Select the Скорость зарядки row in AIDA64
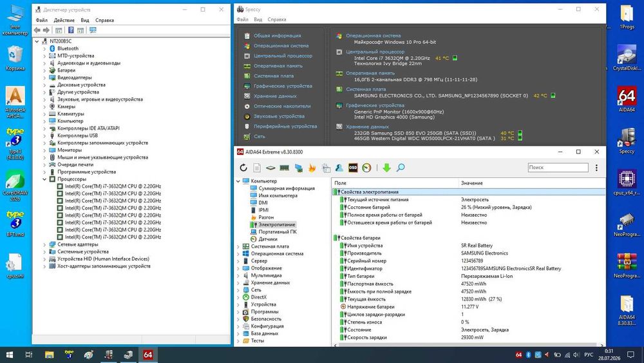Screen dimensions: 644x363 (468, 337)
